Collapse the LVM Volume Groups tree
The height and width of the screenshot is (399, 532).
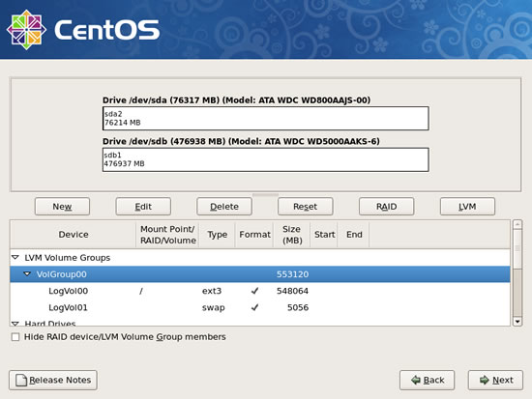[15, 258]
